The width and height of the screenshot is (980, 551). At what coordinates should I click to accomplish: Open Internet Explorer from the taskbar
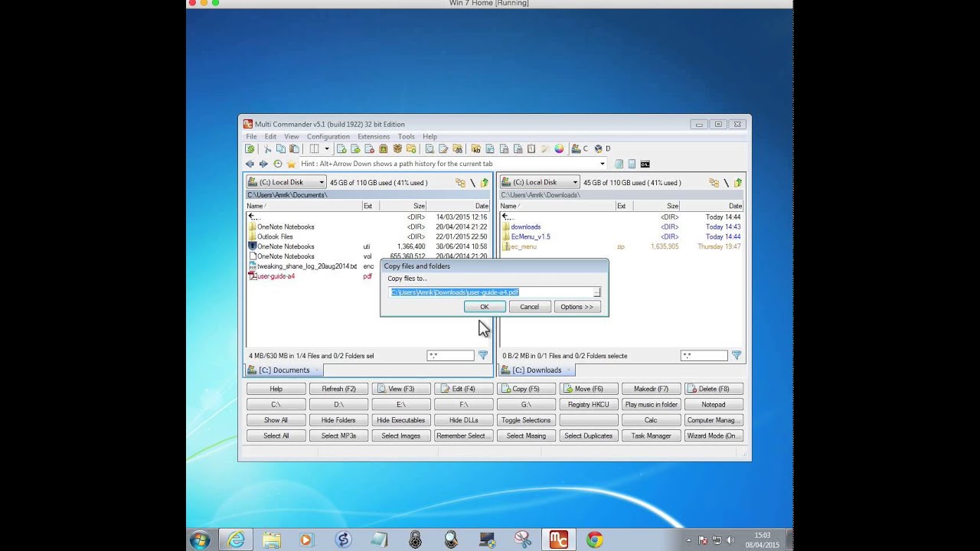(236, 540)
